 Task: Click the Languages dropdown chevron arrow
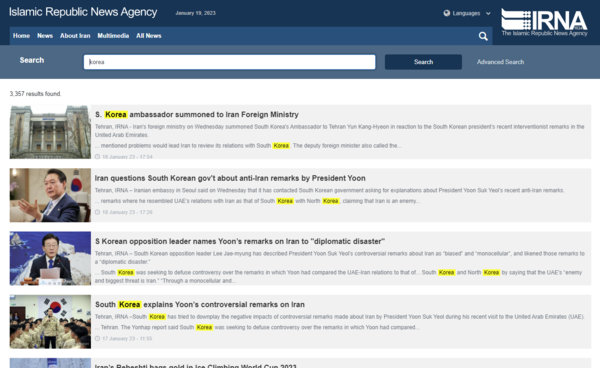[x=488, y=13]
